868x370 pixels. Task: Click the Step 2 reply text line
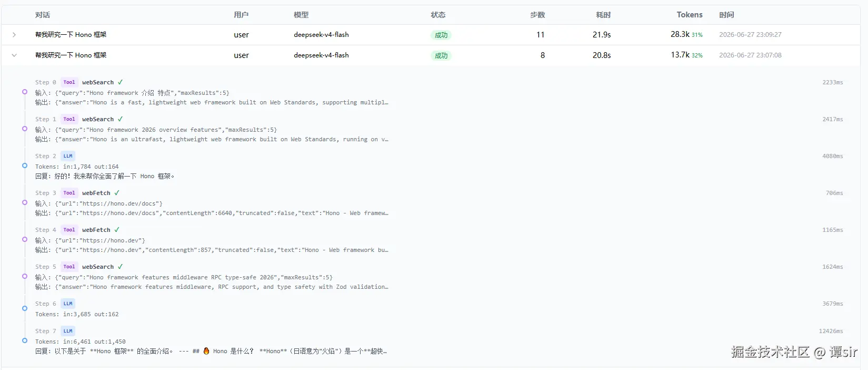coord(105,177)
